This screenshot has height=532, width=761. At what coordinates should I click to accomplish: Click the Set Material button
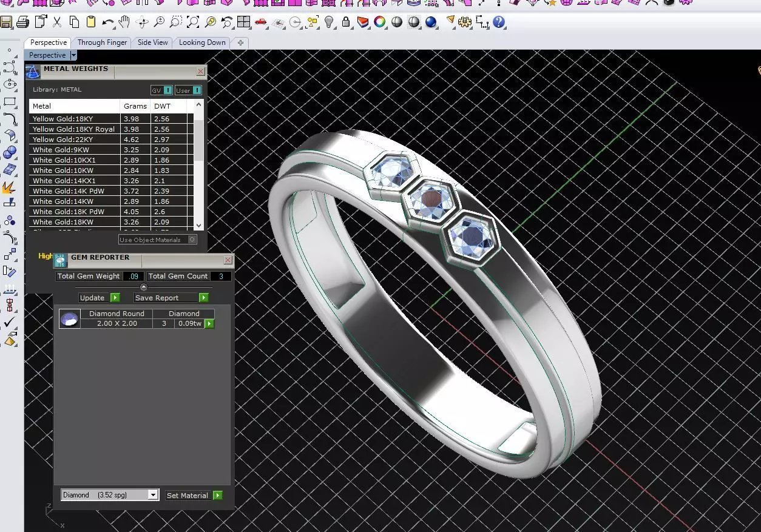click(194, 496)
